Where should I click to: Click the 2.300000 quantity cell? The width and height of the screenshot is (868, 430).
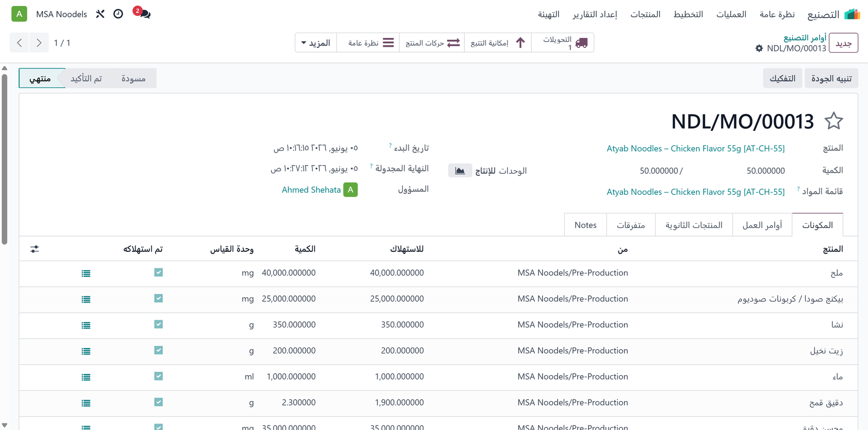coord(298,402)
